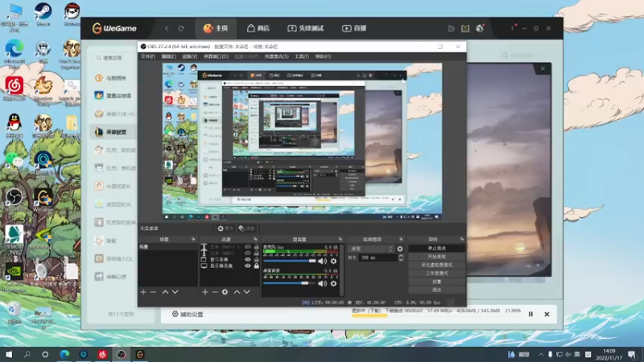This screenshot has width=644, height=362.
Task: Open source properties gear button in OBS
Action: pos(225,228)
